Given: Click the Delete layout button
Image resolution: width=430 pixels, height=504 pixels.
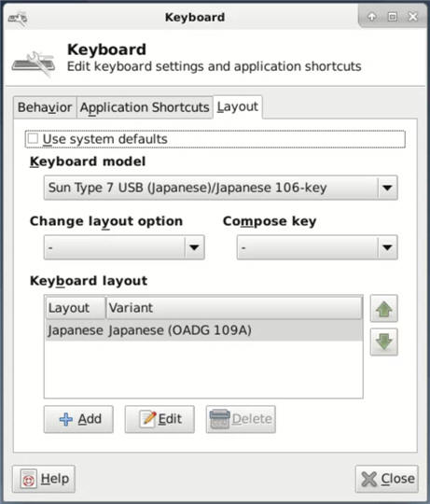Looking at the screenshot, I should click(241, 419).
